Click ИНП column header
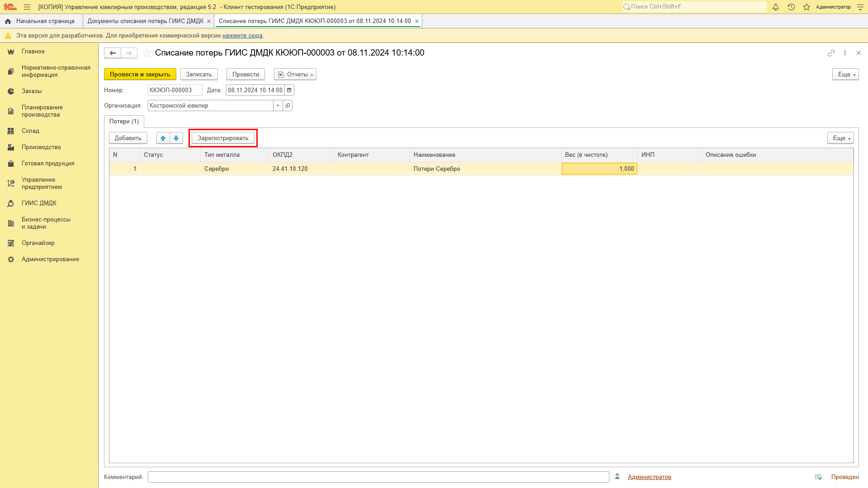Screen dimensions: 868x488 [x=670, y=155]
